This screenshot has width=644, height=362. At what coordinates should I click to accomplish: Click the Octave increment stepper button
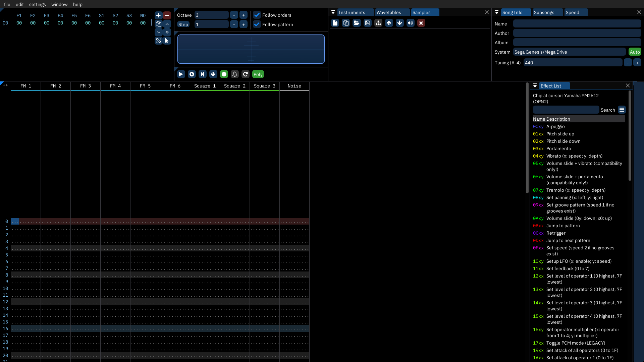coord(243,15)
